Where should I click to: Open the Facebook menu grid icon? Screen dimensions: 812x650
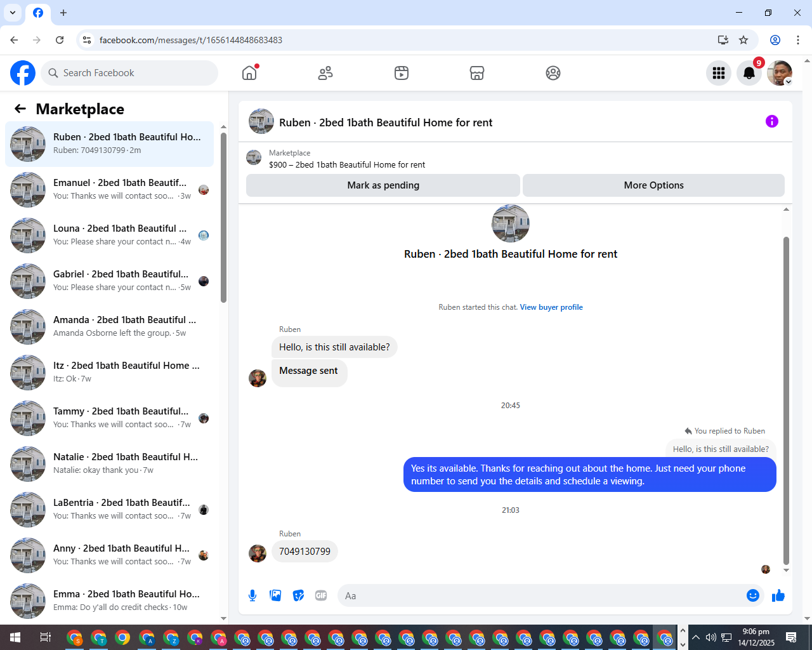tap(719, 73)
